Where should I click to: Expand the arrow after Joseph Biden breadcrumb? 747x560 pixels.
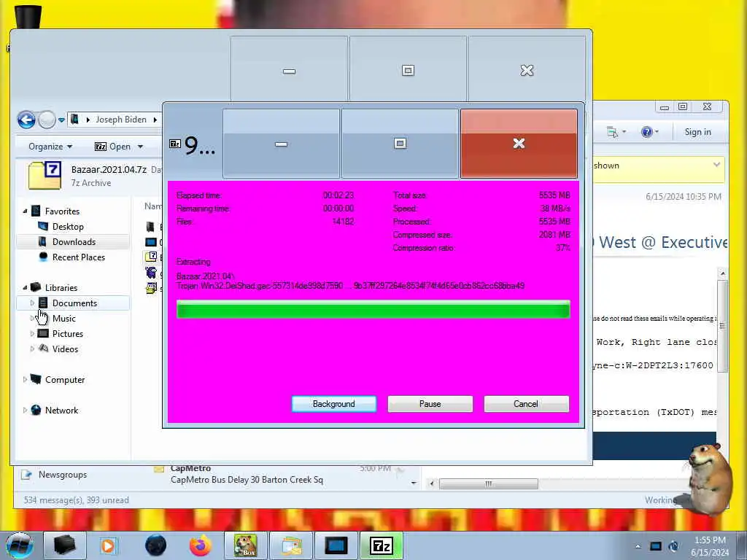pos(155,120)
